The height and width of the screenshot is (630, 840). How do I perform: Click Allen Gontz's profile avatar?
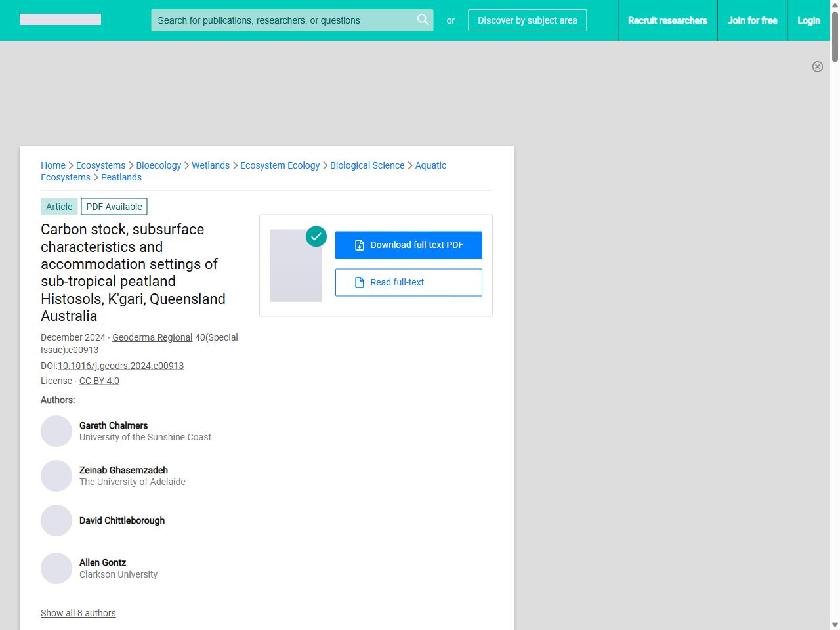[56, 568]
